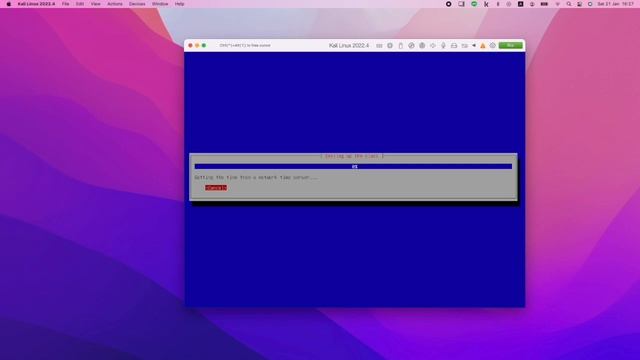This screenshot has width=640, height=360.
Task: Click the yellow warning triangle icon
Action: (483, 46)
